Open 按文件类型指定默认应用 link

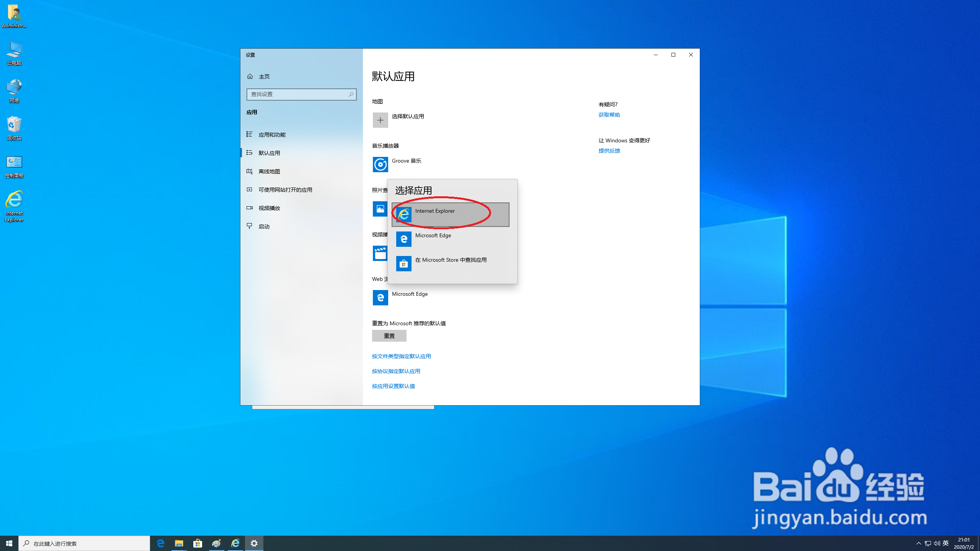point(401,356)
